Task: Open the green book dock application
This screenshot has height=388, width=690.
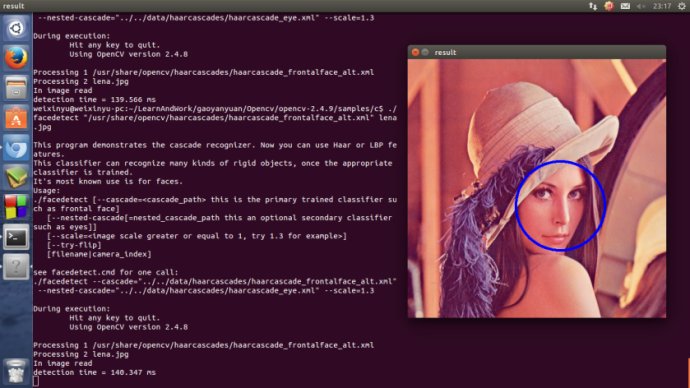Action: [16, 178]
